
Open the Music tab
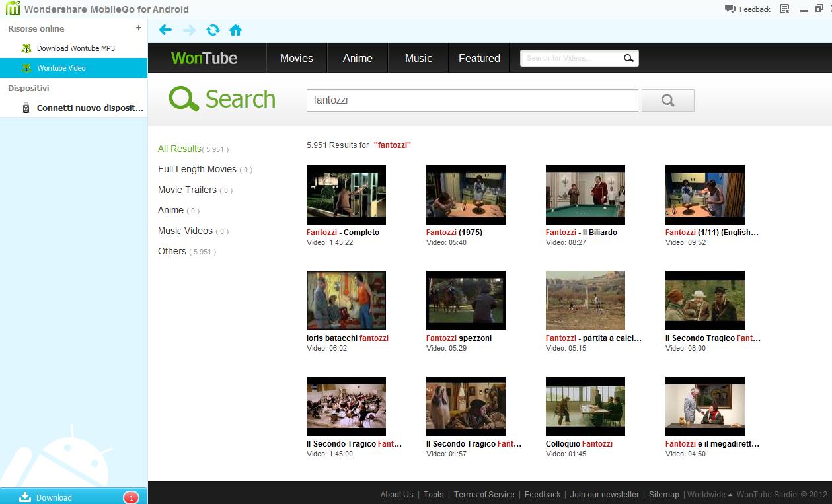pyautogui.click(x=418, y=58)
